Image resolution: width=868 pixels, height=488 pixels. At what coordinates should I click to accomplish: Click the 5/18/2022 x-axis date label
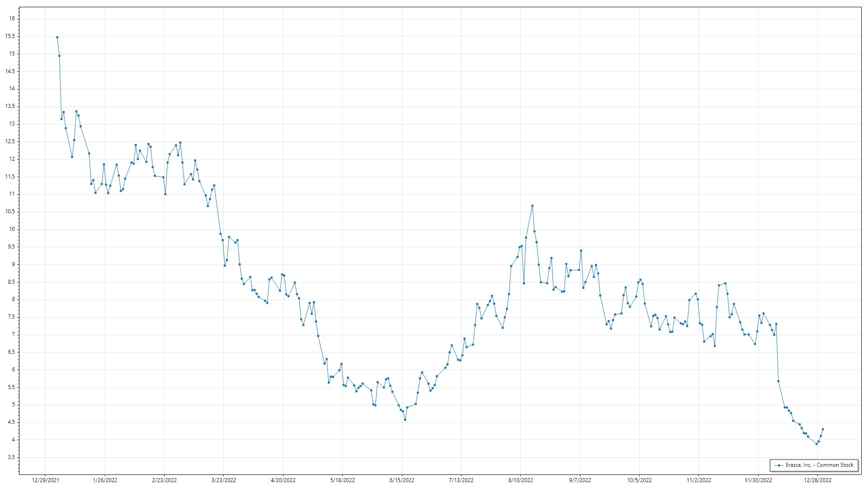click(x=342, y=480)
